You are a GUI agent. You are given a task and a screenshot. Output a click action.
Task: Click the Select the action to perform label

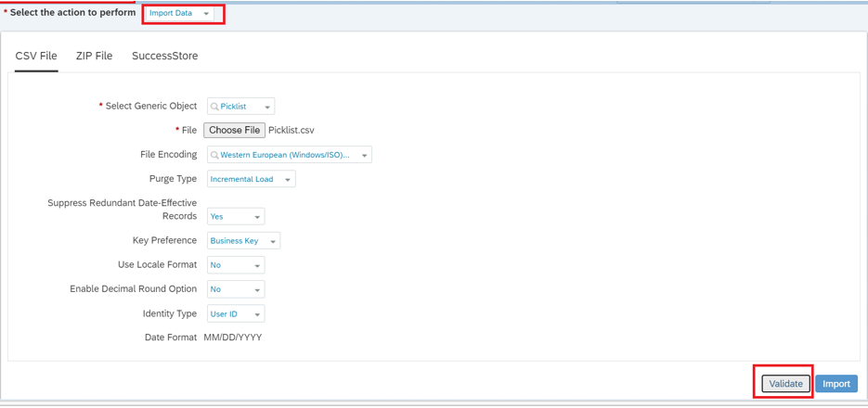72,12
